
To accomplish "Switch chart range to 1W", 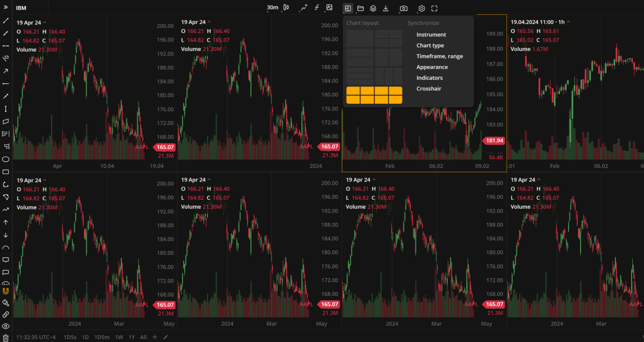I will tap(119, 337).
